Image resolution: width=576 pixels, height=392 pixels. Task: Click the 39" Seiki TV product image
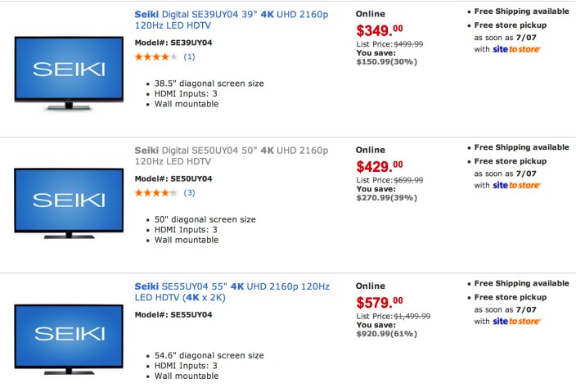coord(70,72)
